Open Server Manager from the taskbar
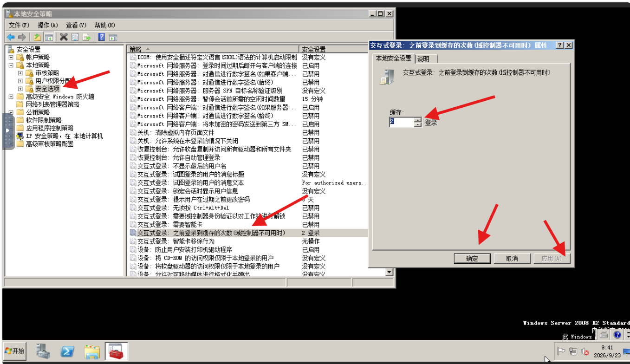Viewport: 630px width, 364px height. (x=44, y=351)
